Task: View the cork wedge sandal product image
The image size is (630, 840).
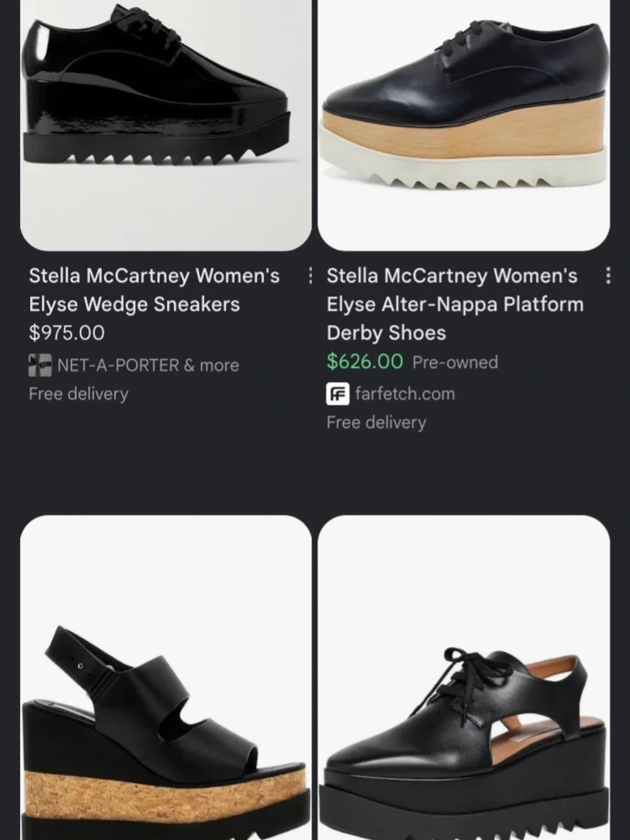Action: [x=166, y=677]
